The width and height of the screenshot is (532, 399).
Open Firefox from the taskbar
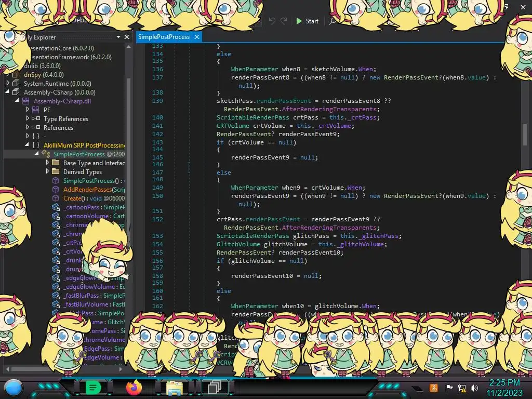(134, 388)
